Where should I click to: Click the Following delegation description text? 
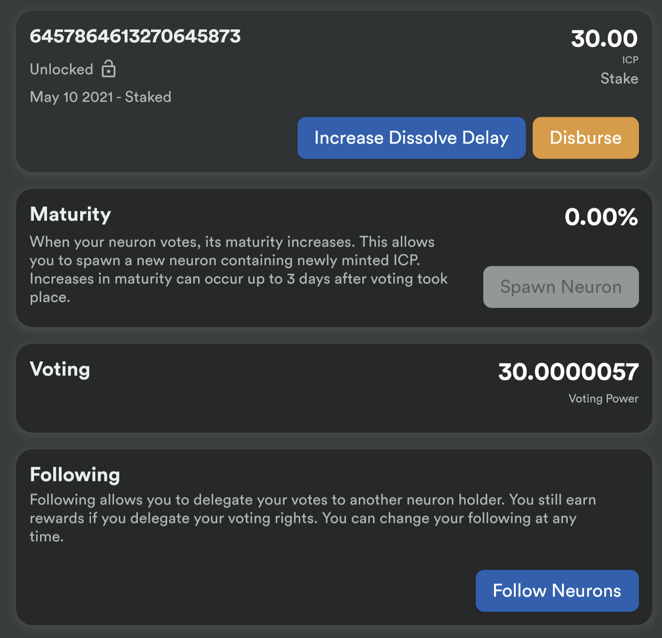(313, 518)
